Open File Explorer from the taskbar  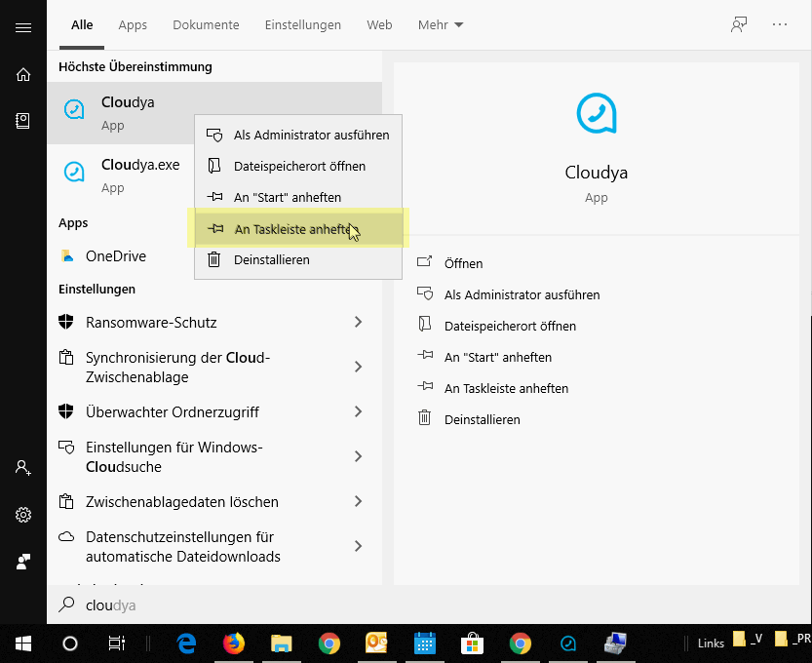pos(282,643)
